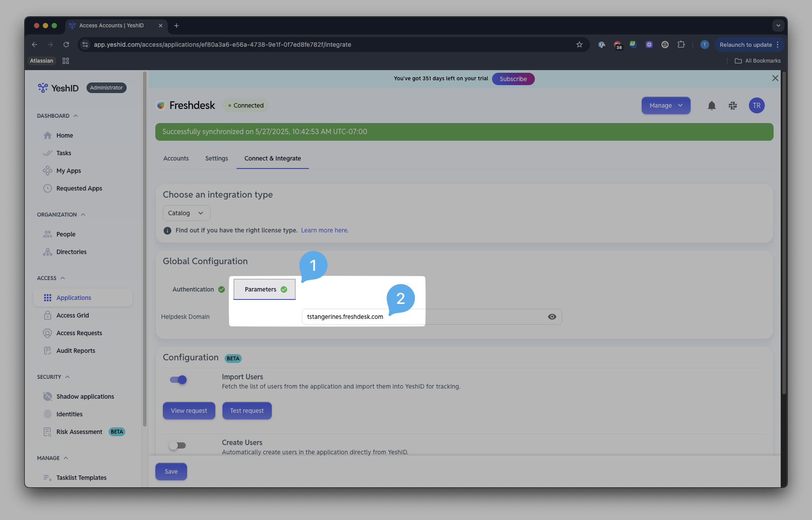Open Manage dropdown button
The height and width of the screenshot is (520, 812).
click(x=665, y=105)
